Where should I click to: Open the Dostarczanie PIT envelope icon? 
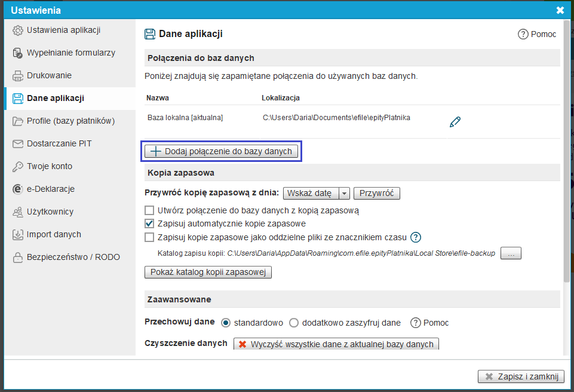tap(17, 144)
